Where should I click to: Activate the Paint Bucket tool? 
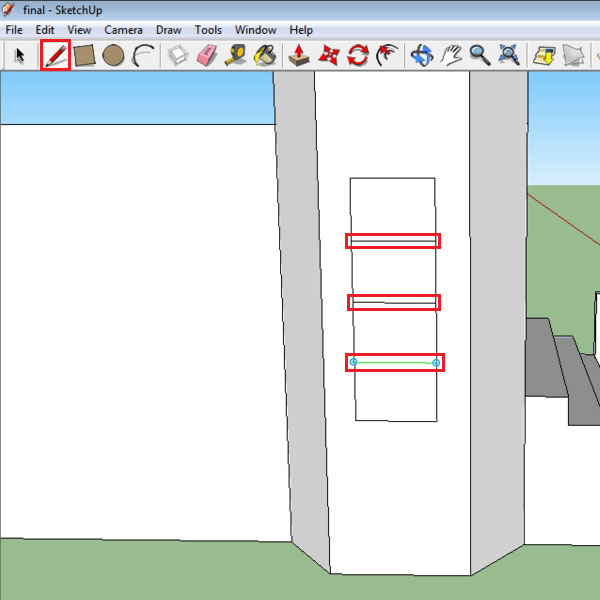(266, 55)
